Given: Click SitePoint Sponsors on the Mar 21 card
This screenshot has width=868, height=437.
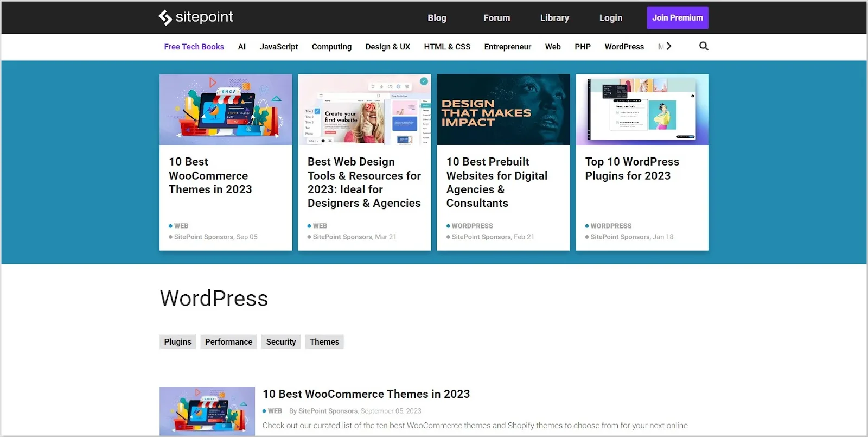Looking at the screenshot, I should point(342,237).
